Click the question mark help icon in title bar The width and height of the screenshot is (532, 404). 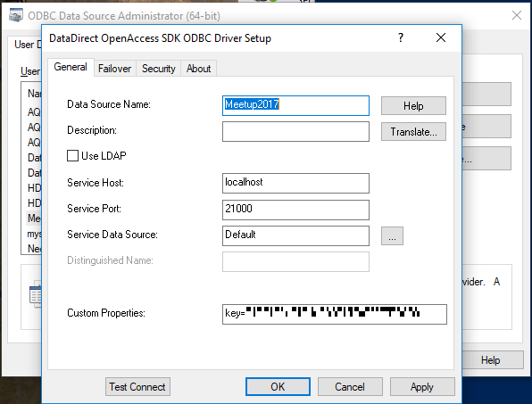401,37
